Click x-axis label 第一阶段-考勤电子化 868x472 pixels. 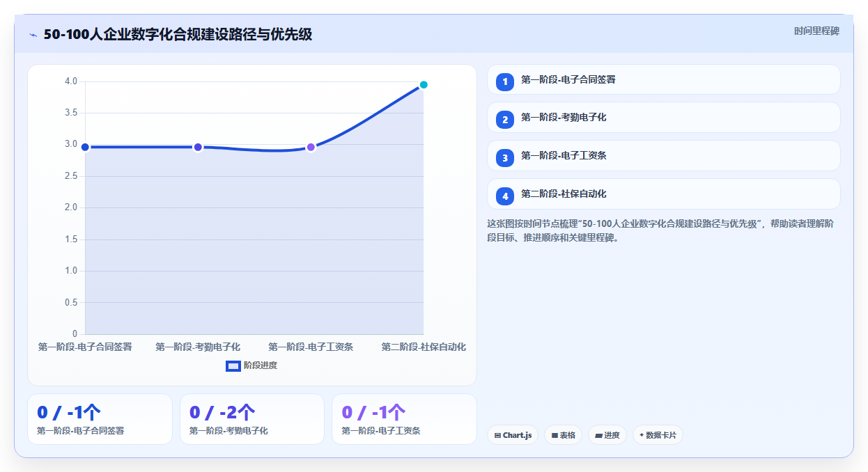coord(198,347)
